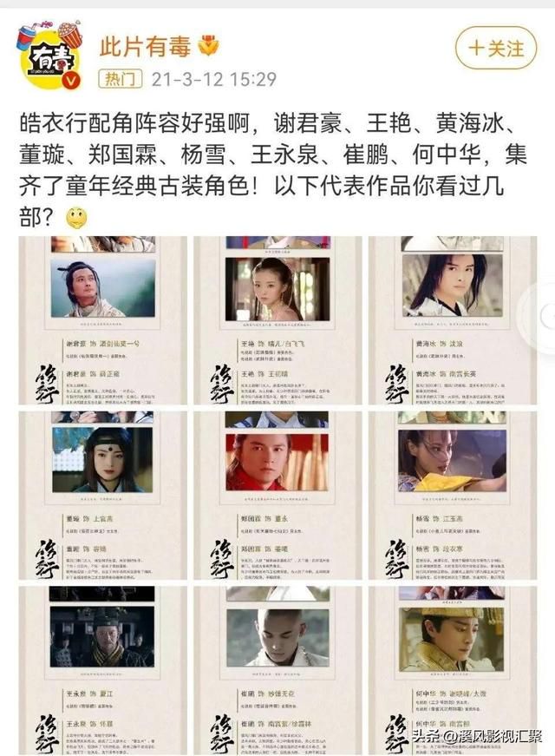
Task: Open the 王艳 character poster thumbnail
Action: pos(277,320)
